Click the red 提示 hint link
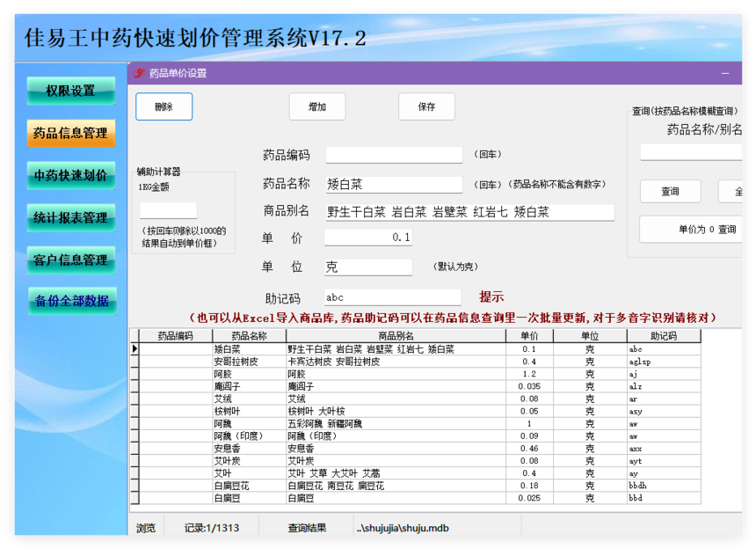 (x=491, y=296)
